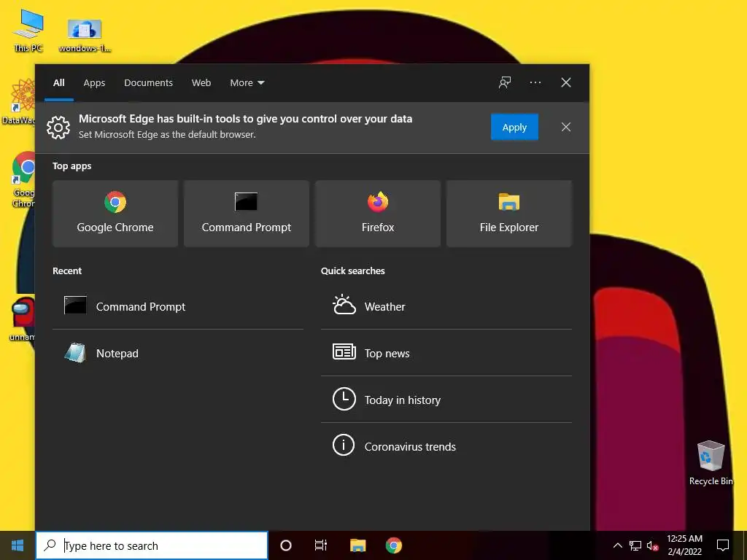Search Weather quick search
The width and height of the screenshot is (747, 560).
446,306
